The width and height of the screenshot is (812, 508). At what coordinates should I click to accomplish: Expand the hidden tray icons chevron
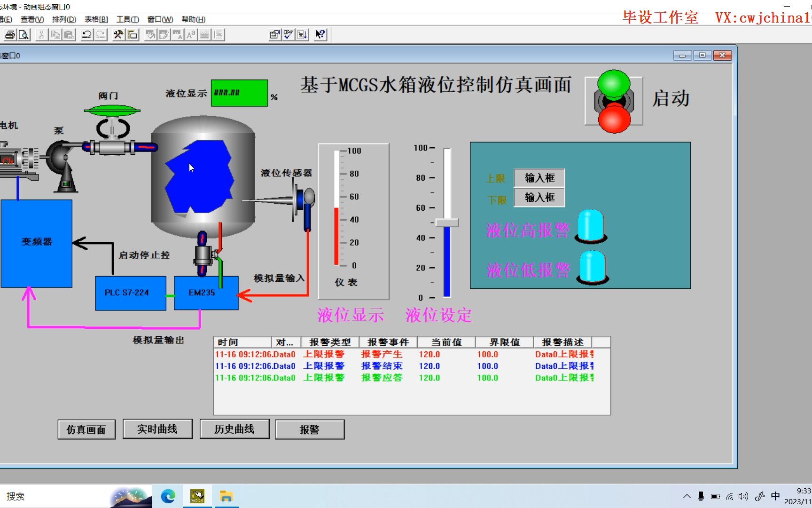point(687,496)
